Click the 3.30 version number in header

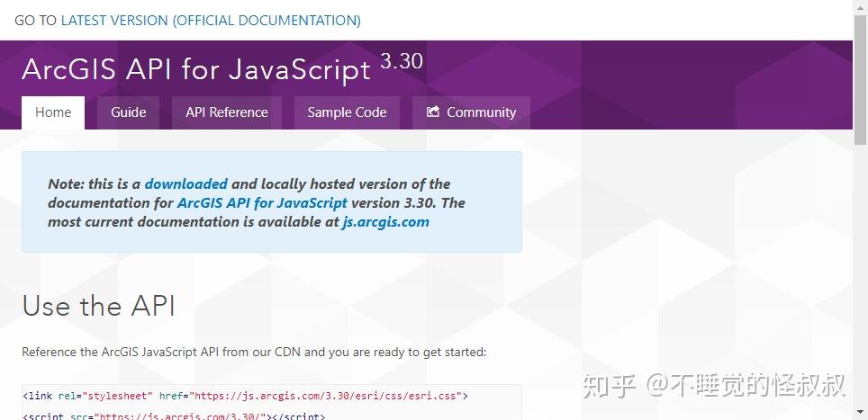pos(402,61)
